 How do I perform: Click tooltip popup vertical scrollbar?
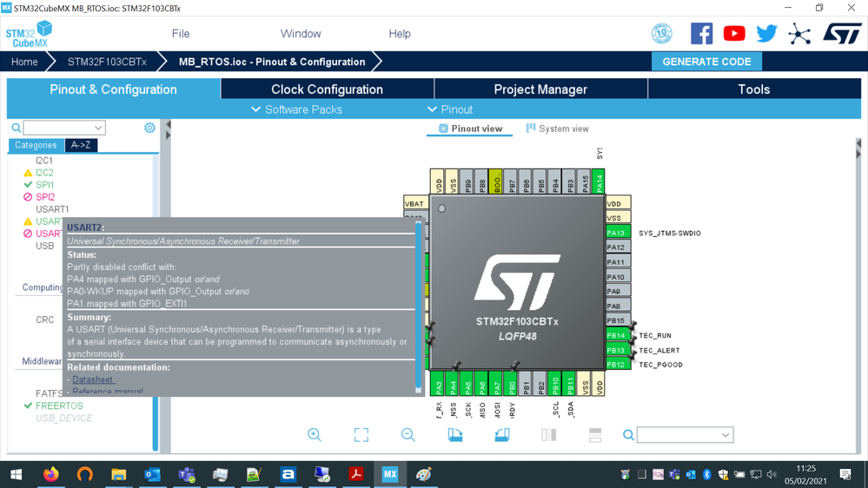419,307
